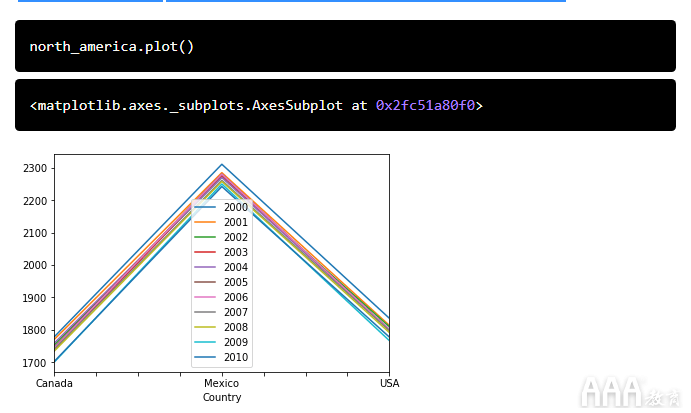Select the memory address 0x2fc51a80f0
Screen dimensions: 691x413
click(425, 106)
